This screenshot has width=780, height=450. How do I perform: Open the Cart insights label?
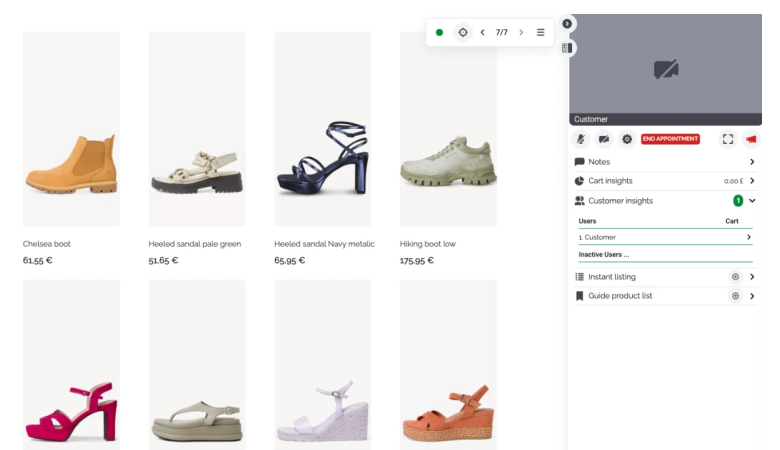[x=610, y=181]
